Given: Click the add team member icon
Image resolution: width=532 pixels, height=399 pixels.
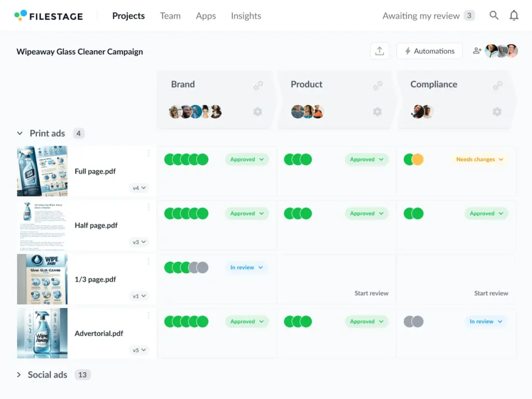Looking at the screenshot, I should tap(477, 51).
